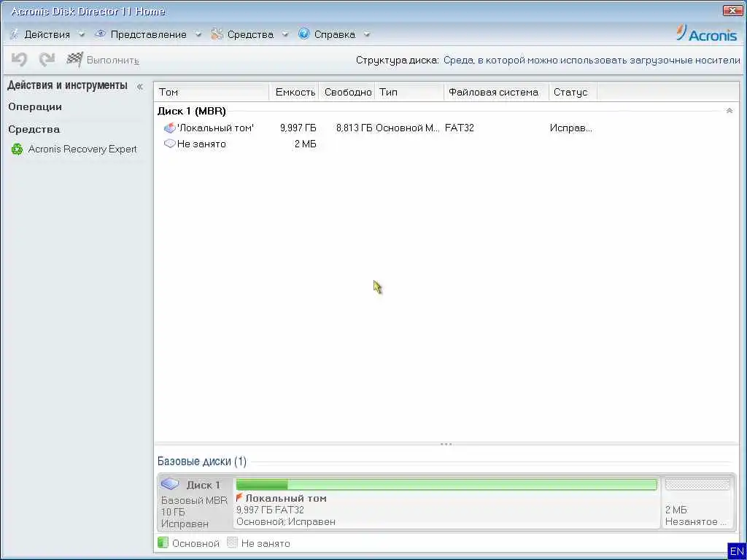Select the Не занято row
747x560 pixels.
point(446,144)
